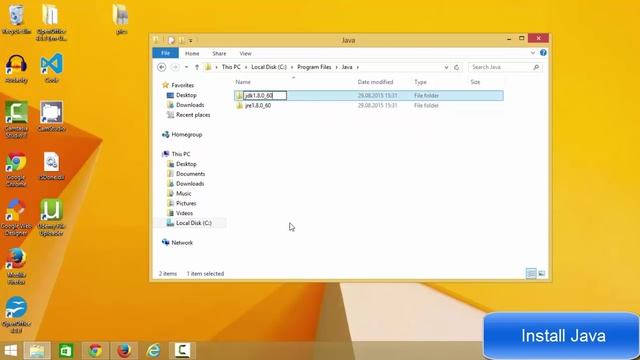The width and height of the screenshot is (640, 360).
Task: Click Local Disk (C:) in address path
Action: pos(269,67)
